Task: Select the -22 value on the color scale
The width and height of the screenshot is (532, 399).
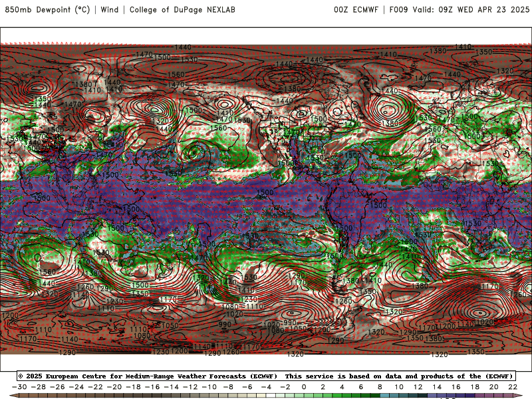Action: [95, 387]
